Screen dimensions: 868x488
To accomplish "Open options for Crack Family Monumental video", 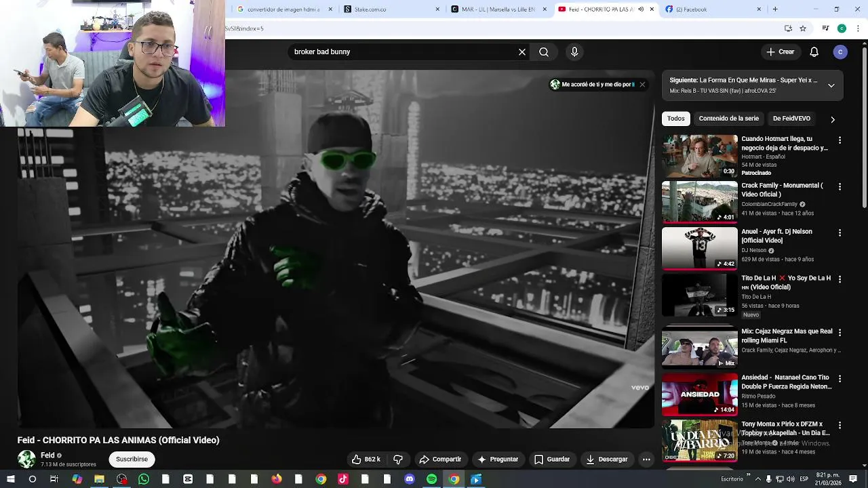I will tap(840, 186).
